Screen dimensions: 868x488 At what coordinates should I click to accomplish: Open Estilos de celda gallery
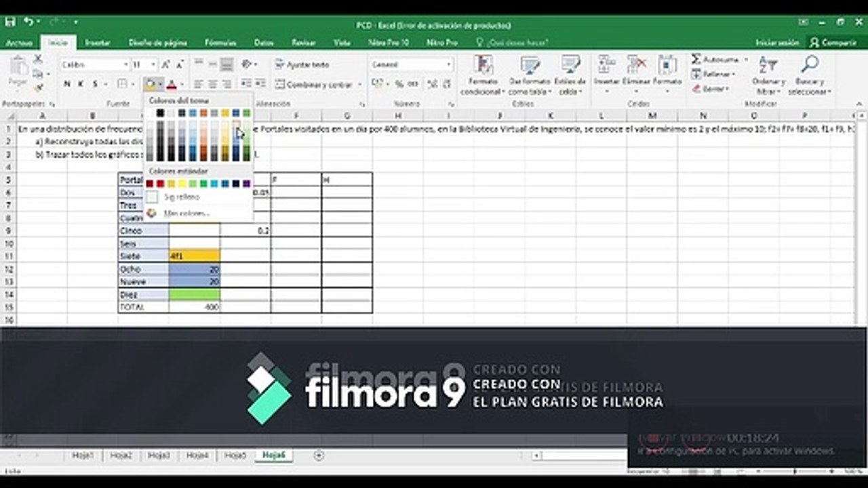(x=570, y=75)
